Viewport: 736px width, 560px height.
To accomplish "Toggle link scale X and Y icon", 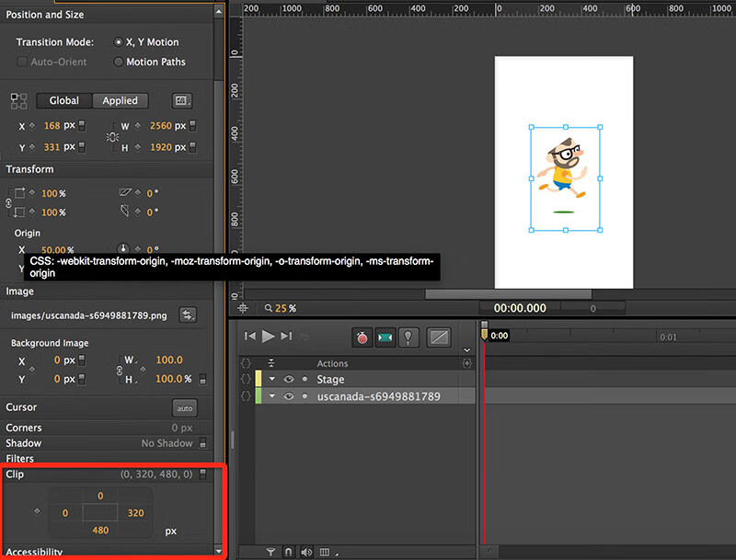I will [x=8, y=203].
